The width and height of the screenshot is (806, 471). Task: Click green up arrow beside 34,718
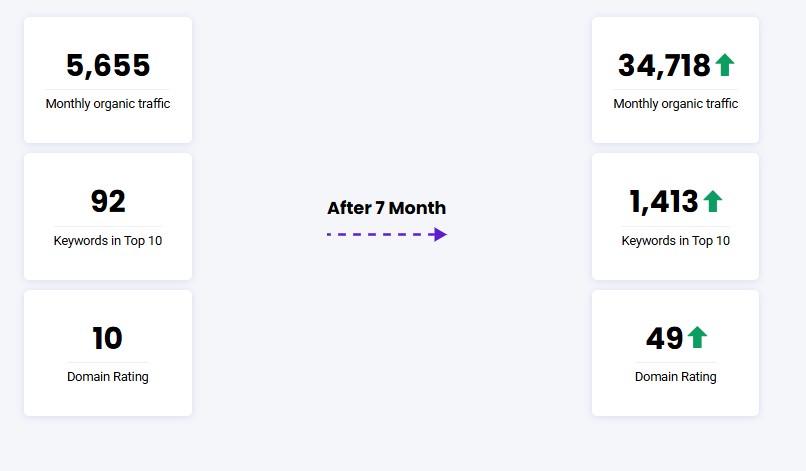point(725,65)
